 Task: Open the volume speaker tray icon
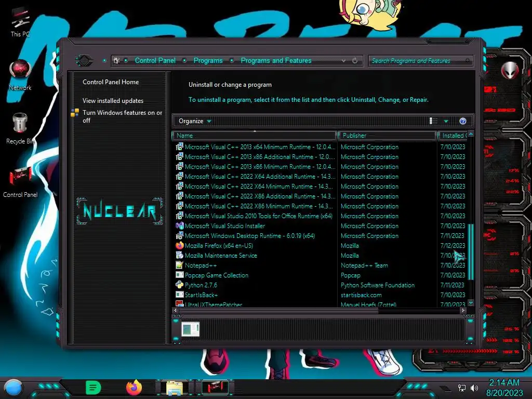pos(474,388)
